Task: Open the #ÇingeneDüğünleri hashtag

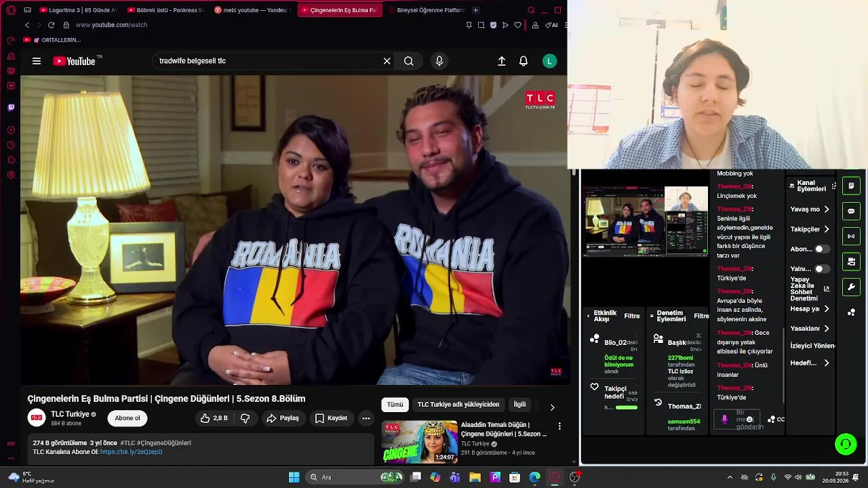Action: tap(163, 443)
